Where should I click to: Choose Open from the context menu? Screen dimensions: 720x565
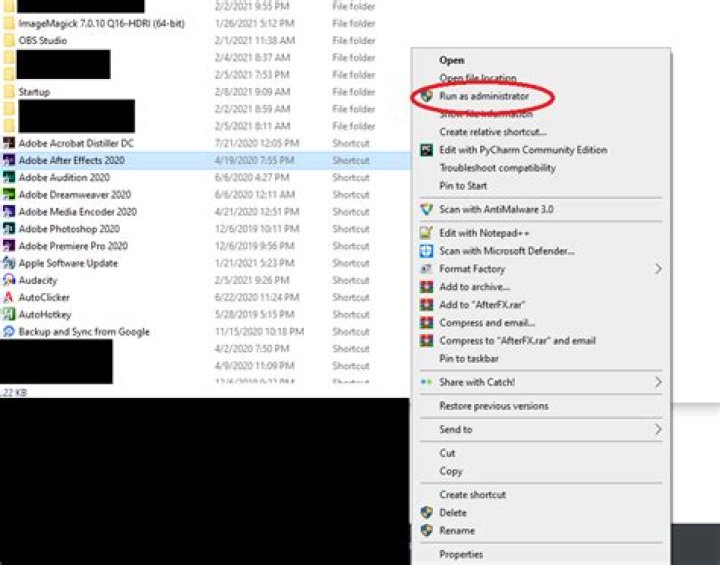click(452, 60)
